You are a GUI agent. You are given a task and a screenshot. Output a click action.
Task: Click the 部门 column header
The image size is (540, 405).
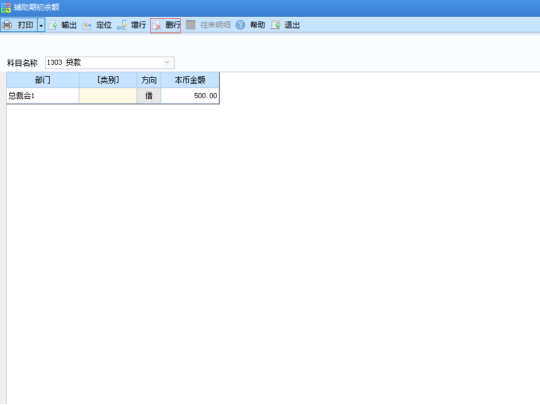pyautogui.click(x=43, y=80)
